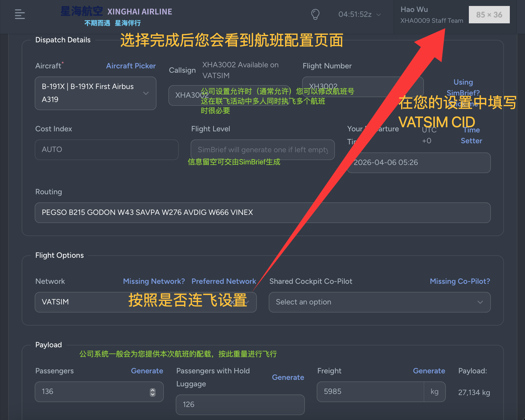Expand the B-191X aircraft dropdown
The width and height of the screenshot is (525, 420).
[95, 93]
